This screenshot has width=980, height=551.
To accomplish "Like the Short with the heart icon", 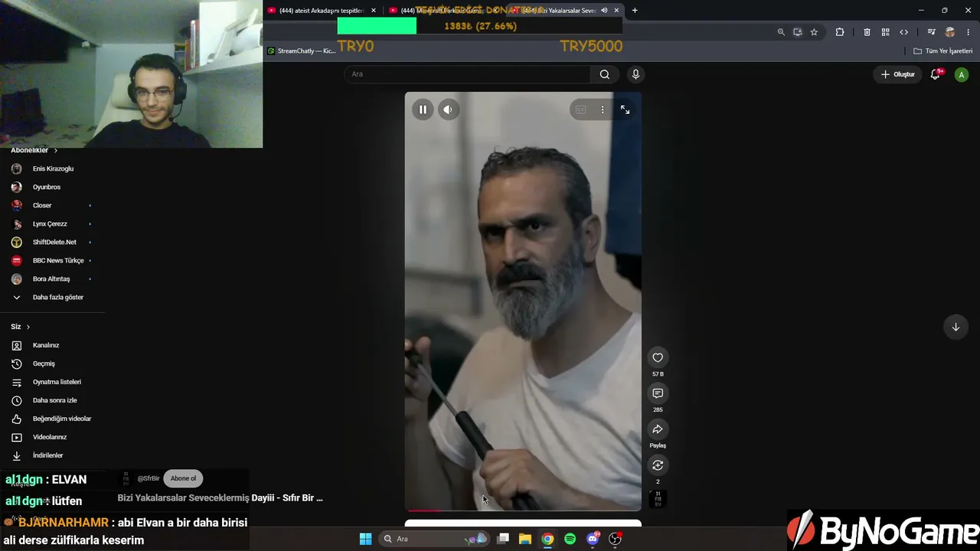I will pyautogui.click(x=658, y=357).
